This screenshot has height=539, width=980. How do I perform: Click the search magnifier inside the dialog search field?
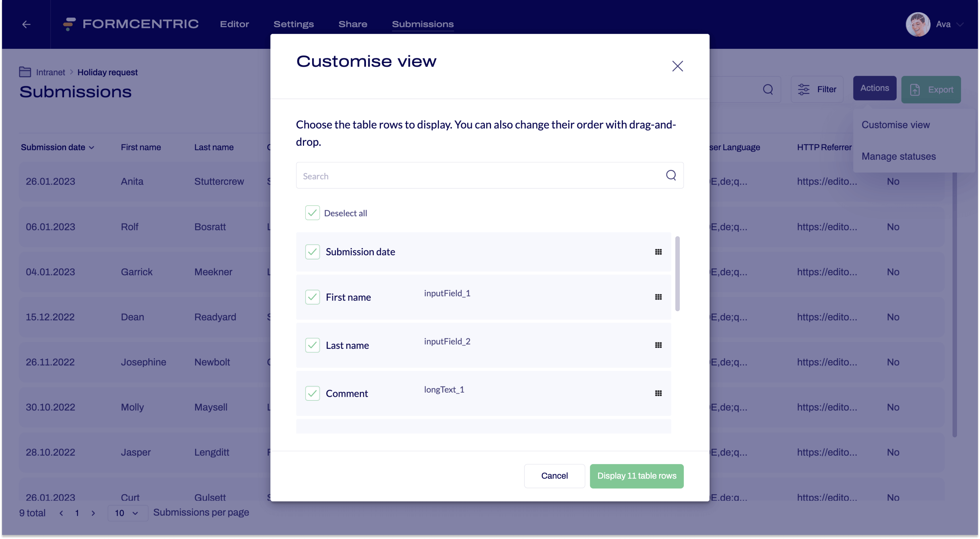click(671, 175)
